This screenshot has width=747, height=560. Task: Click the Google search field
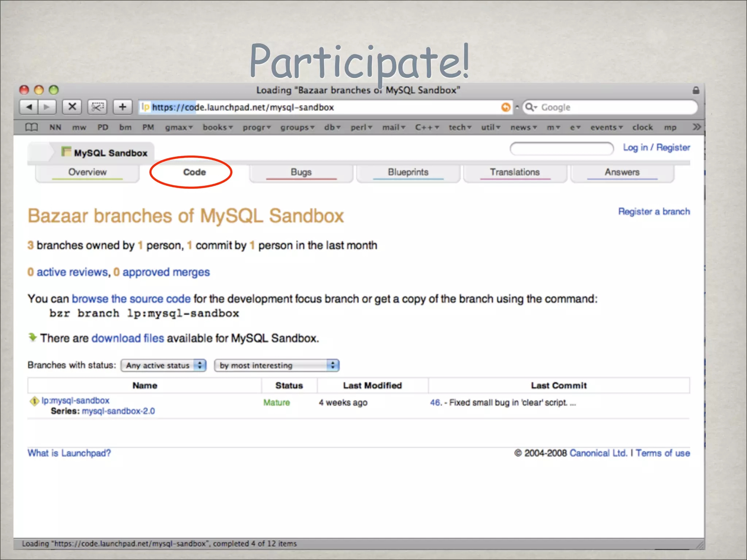point(610,107)
